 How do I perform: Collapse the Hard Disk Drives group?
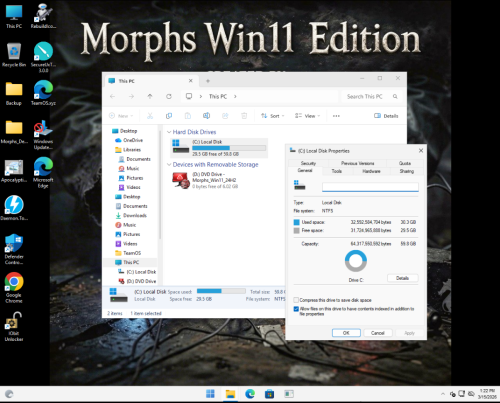[x=169, y=132]
